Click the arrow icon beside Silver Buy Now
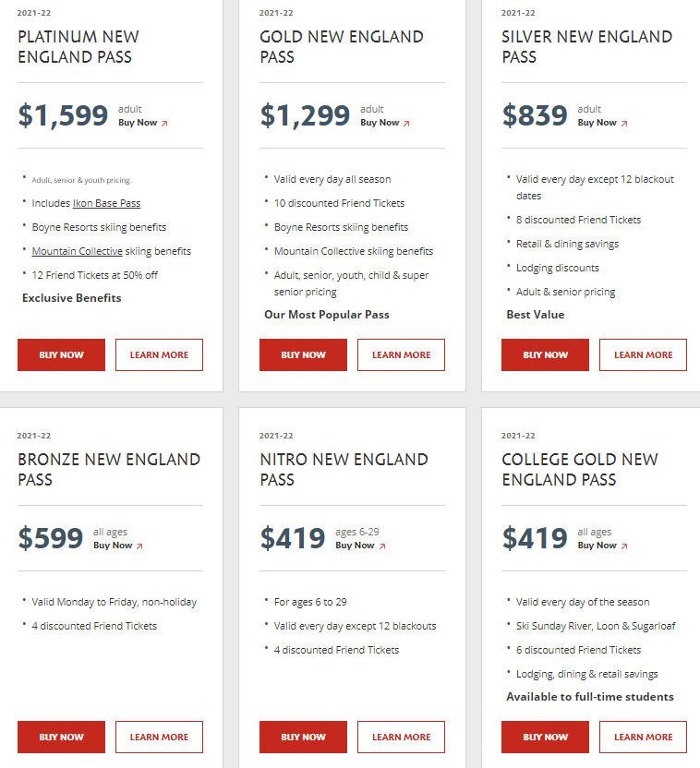This screenshot has height=768, width=700. (624, 123)
